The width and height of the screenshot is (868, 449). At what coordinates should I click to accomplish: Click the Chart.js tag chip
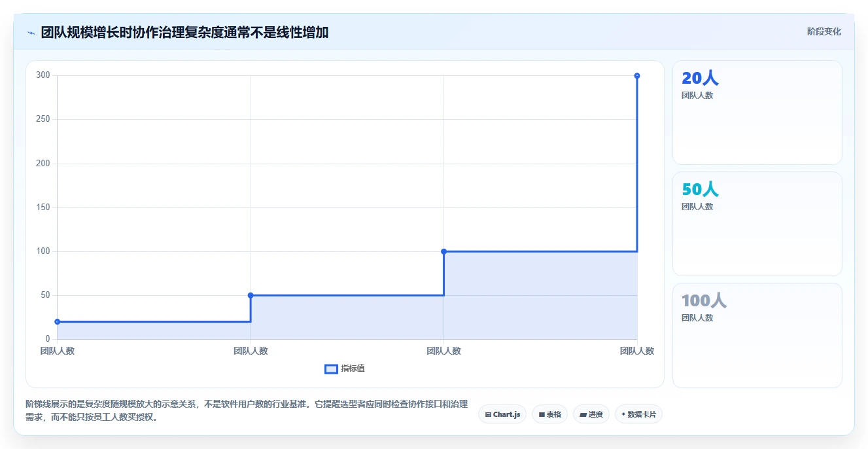[502, 414]
